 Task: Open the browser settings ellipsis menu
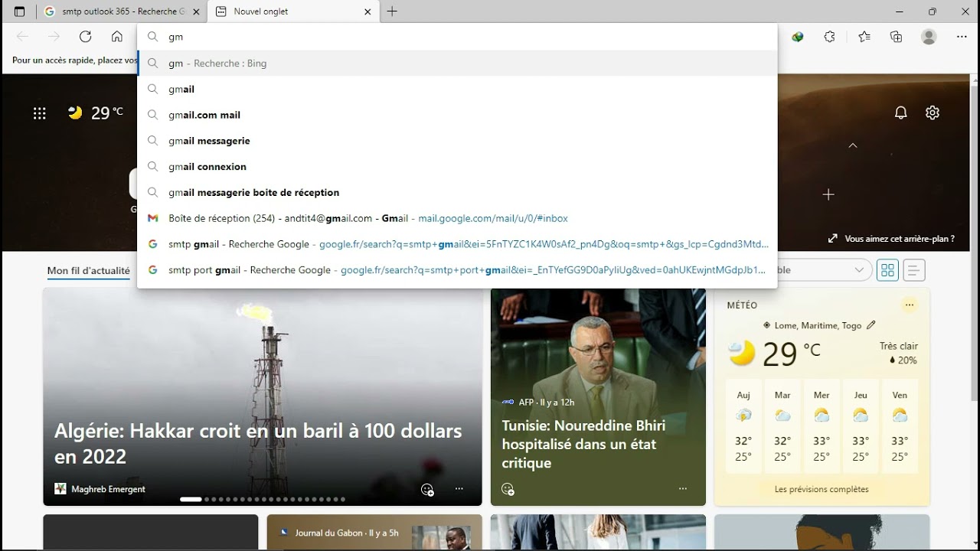pos(962,37)
